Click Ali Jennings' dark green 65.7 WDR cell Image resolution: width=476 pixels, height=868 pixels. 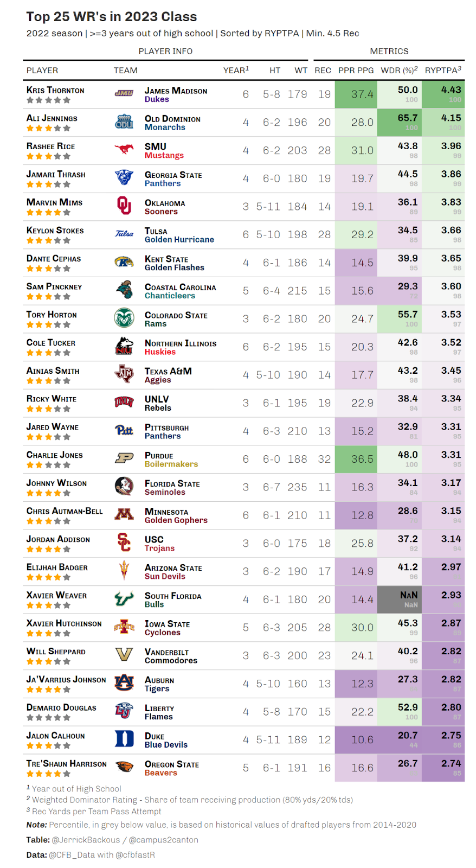click(400, 122)
